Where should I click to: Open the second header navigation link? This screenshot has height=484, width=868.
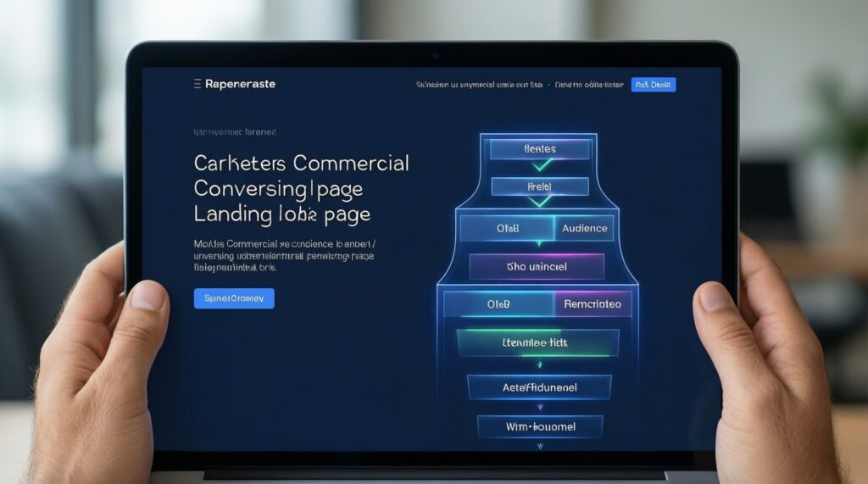coord(589,85)
